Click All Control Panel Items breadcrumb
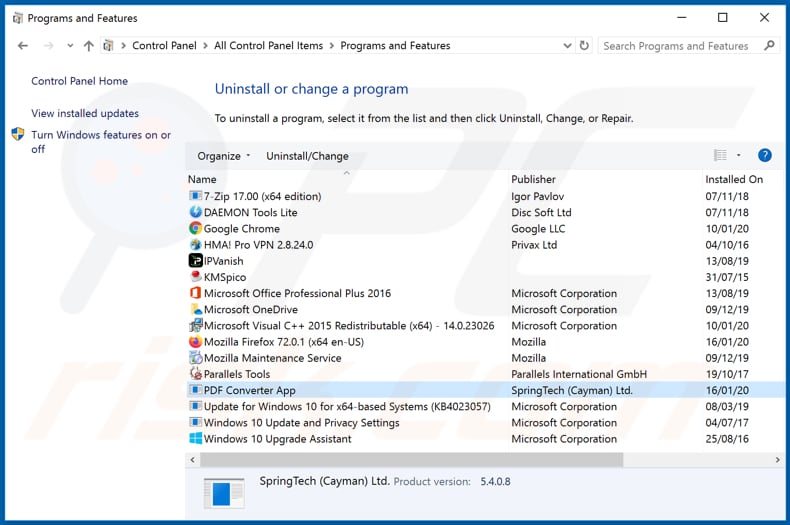The height and width of the screenshot is (525, 790). point(268,46)
